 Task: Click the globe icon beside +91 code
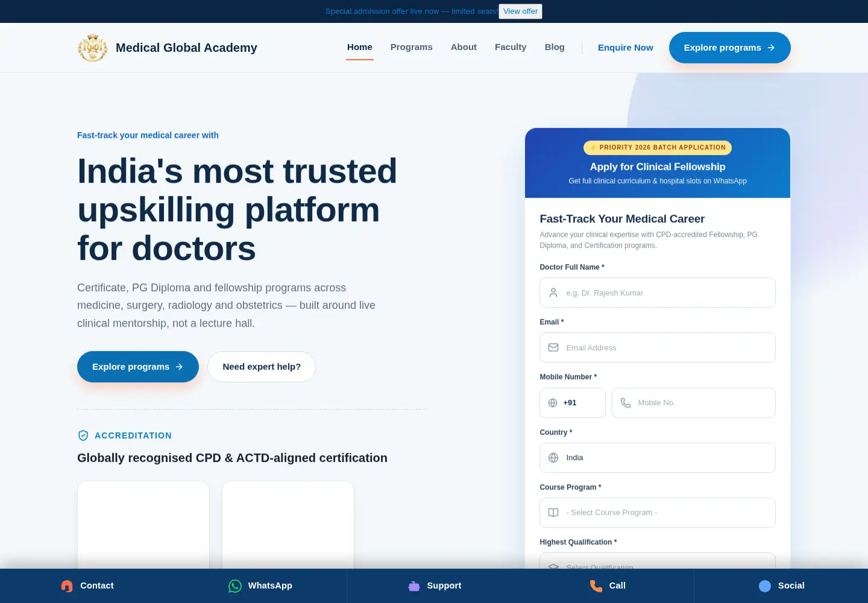553,403
